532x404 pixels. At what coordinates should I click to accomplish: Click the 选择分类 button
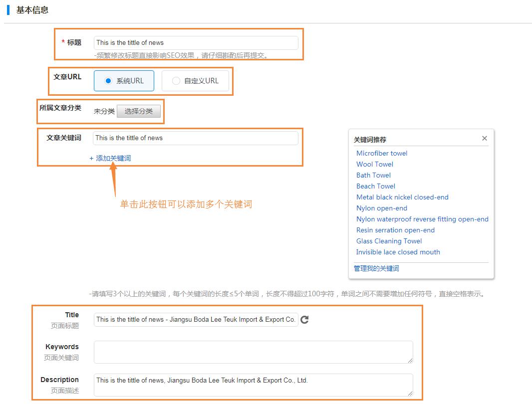click(139, 111)
